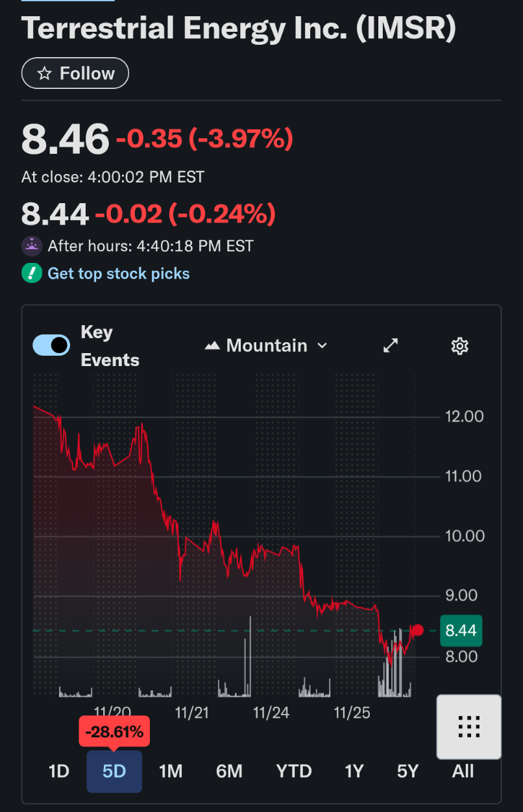The height and width of the screenshot is (812, 523).
Task: Expand chart to fullscreen view
Action: pos(391,346)
